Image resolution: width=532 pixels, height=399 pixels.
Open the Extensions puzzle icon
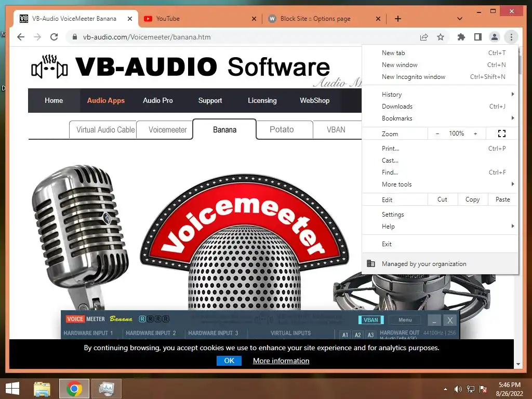461,37
